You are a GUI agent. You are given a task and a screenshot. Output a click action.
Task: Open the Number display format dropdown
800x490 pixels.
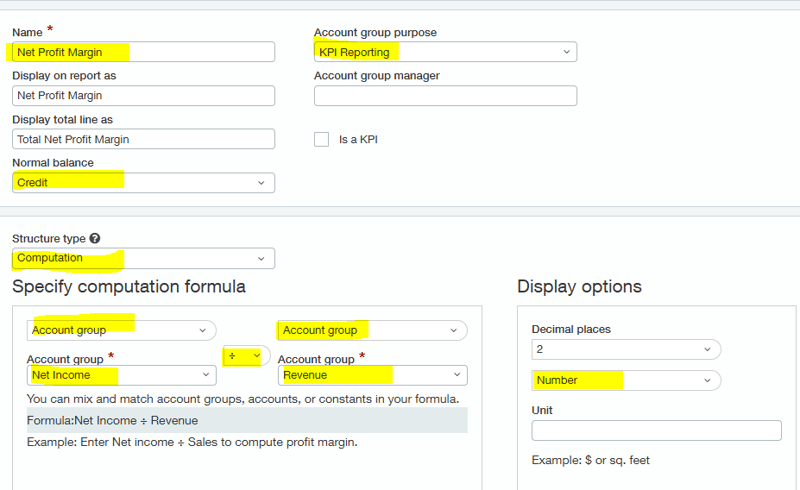(625, 381)
